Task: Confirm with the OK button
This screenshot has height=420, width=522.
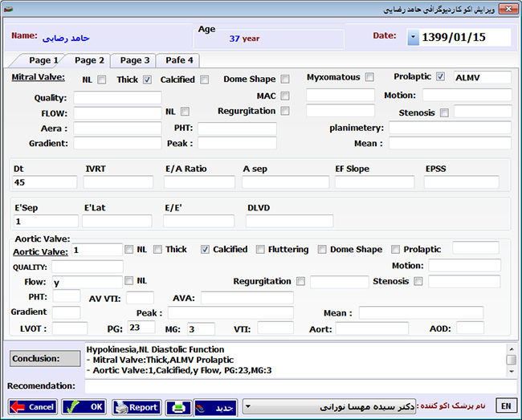Action: coord(84,407)
